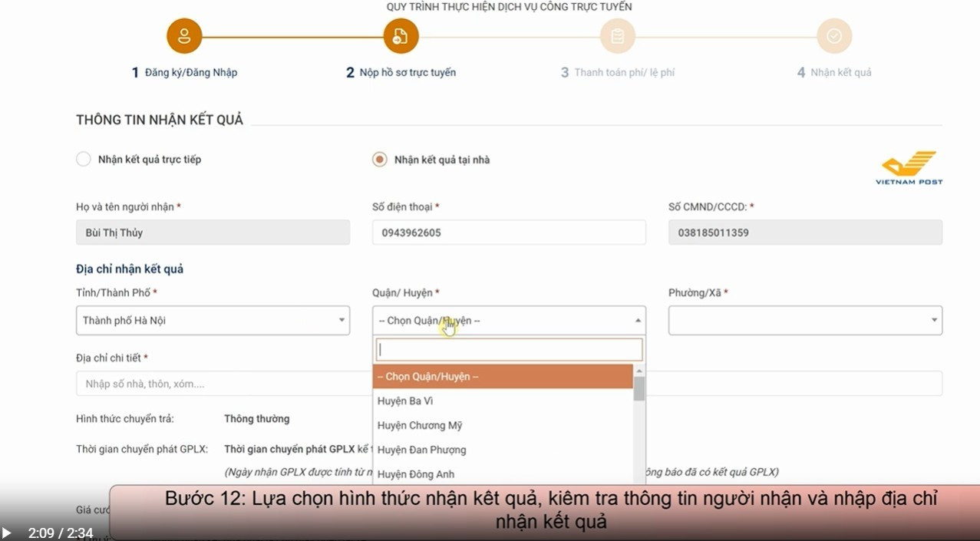Select the 'Nhận kết quả tại nhà' radio option
Screen dimensions: 980x541
379,159
